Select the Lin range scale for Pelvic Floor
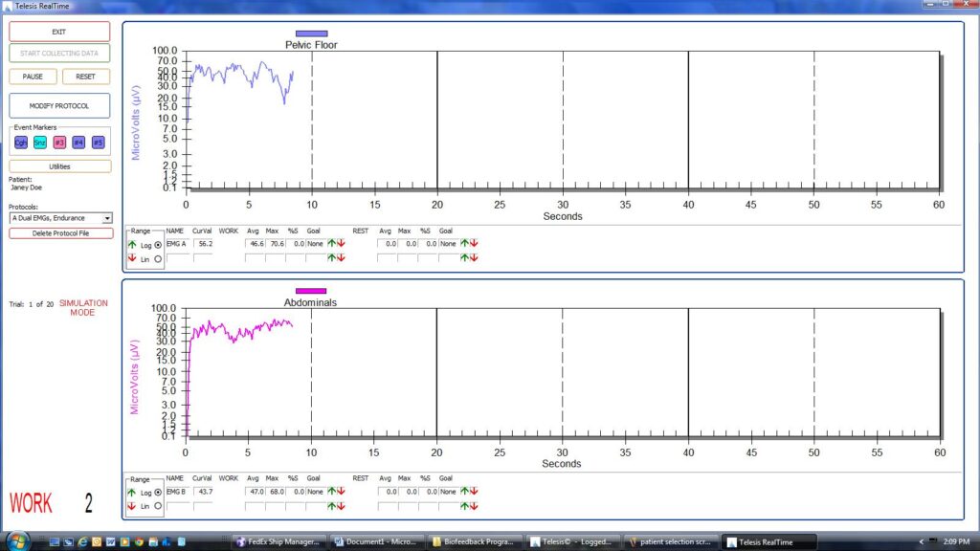Image resolution: width=980 pixels, height=551 pixels. pos(159,259)
